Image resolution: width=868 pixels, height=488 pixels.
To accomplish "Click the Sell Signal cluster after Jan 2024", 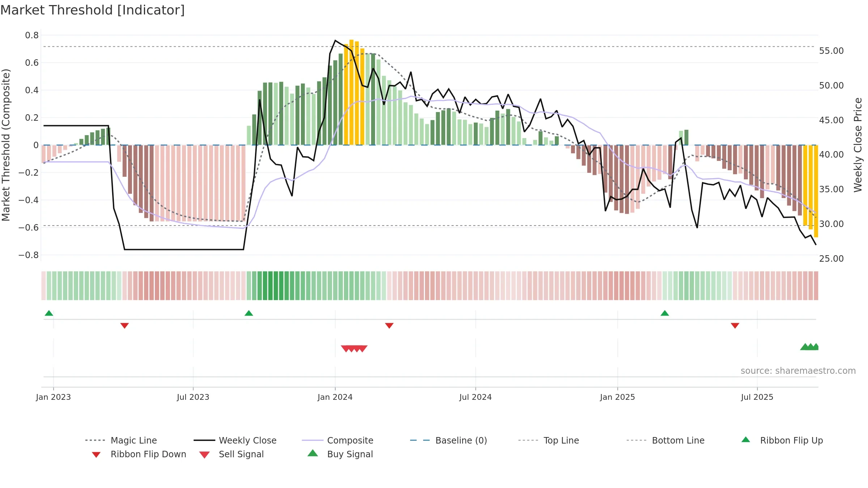I will click(x=354, y=349).
